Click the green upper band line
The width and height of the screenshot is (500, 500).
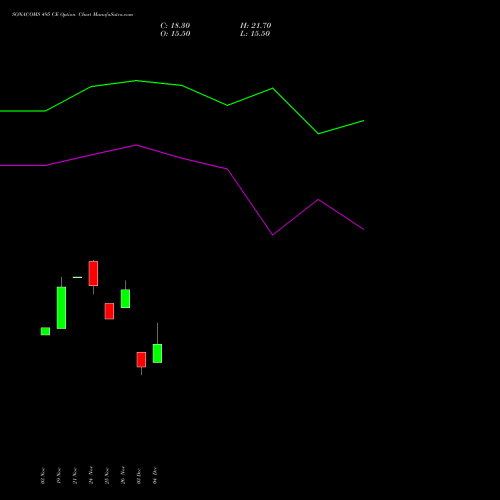pos(182,86)
